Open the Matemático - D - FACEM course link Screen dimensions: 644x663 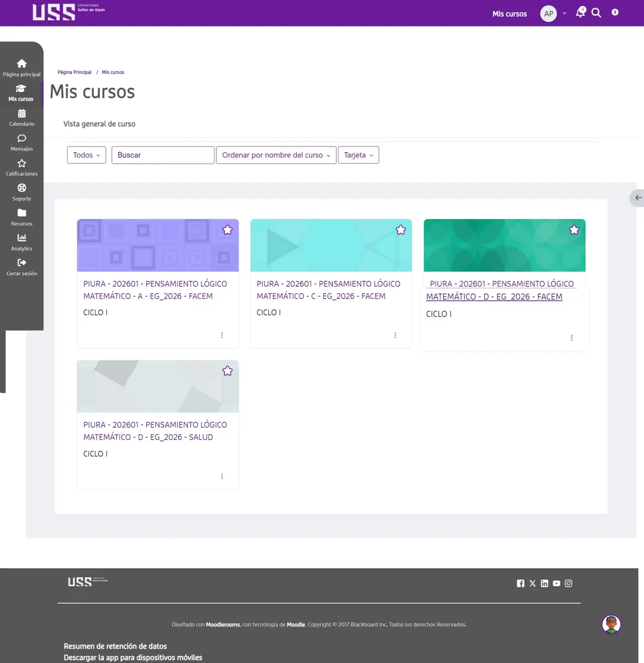tap(500, 291)
